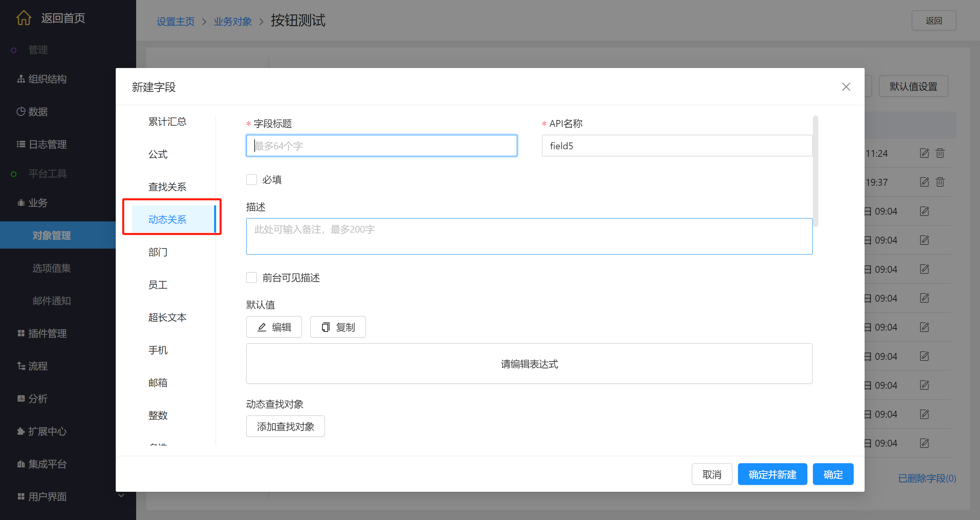Viewport: 980px width, 520px height.
Task: Click the 组织结构 sidebar icon
Action: coord(21,79)
